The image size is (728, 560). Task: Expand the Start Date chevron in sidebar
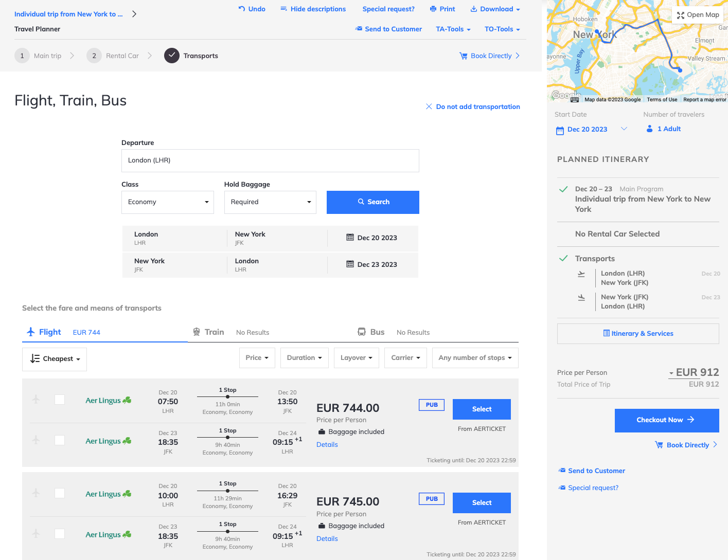624,129
